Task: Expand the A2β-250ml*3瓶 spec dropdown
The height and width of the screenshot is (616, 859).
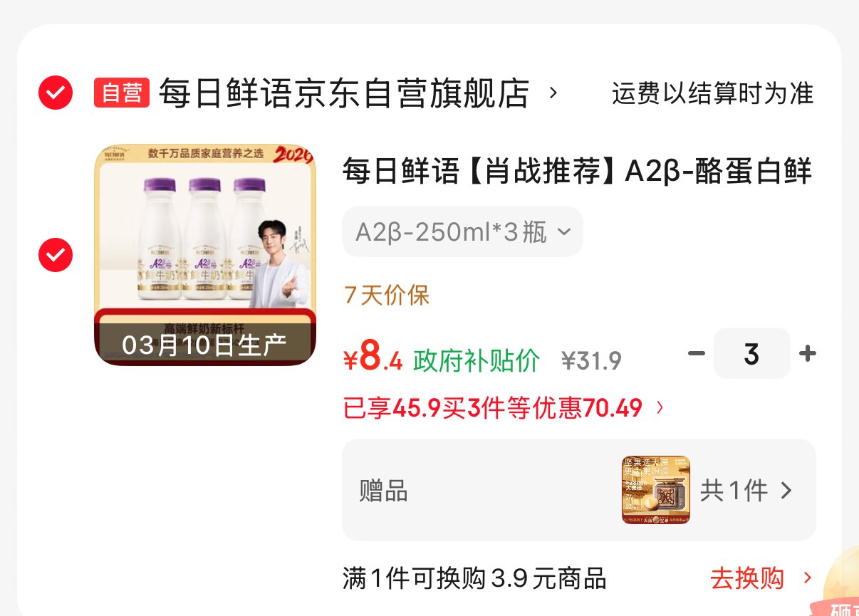Action: pyautogui.click(x=462, y=231)
